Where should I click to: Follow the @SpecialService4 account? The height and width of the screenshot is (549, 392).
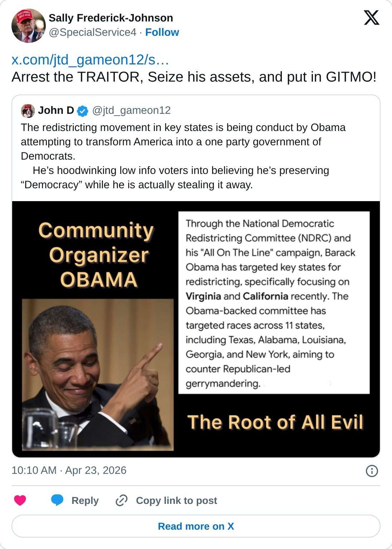(162, 32)
